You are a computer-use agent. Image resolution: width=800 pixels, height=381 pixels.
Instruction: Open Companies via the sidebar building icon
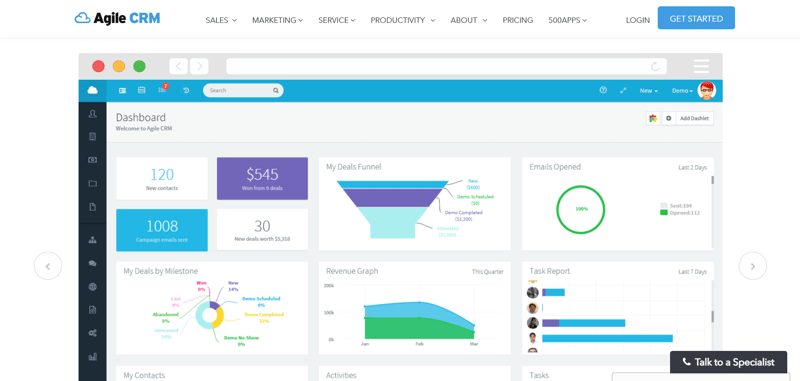(x=92, y=137)
